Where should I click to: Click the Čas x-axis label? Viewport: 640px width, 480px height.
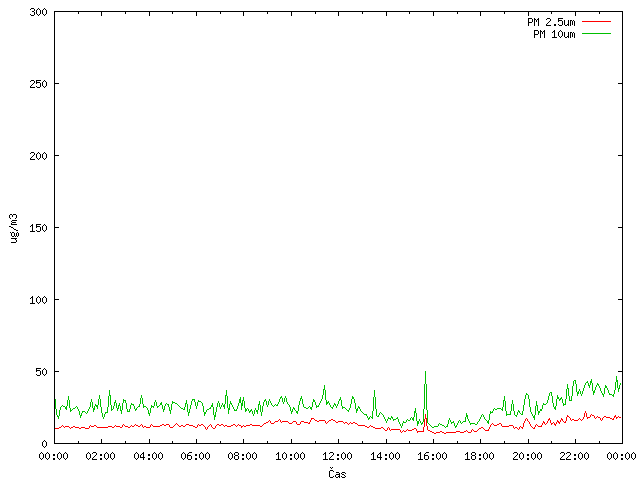[337, 473]
